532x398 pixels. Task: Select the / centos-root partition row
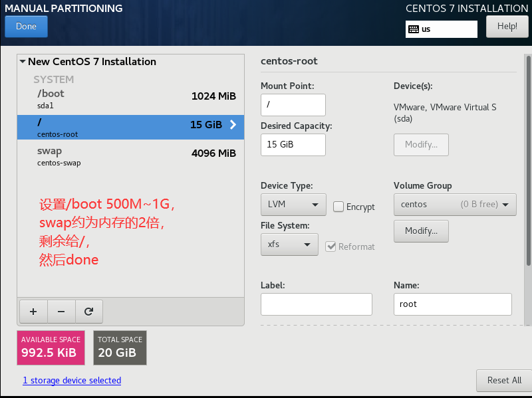click(x=130, y=127)
